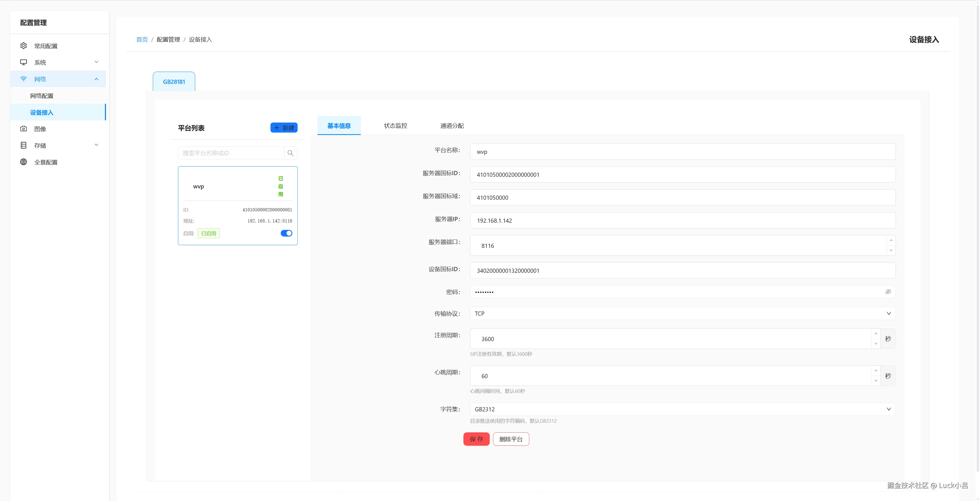Click the 平台名称 input field
The height and width of the screenshot is (501, 980).
pos(682,151)
